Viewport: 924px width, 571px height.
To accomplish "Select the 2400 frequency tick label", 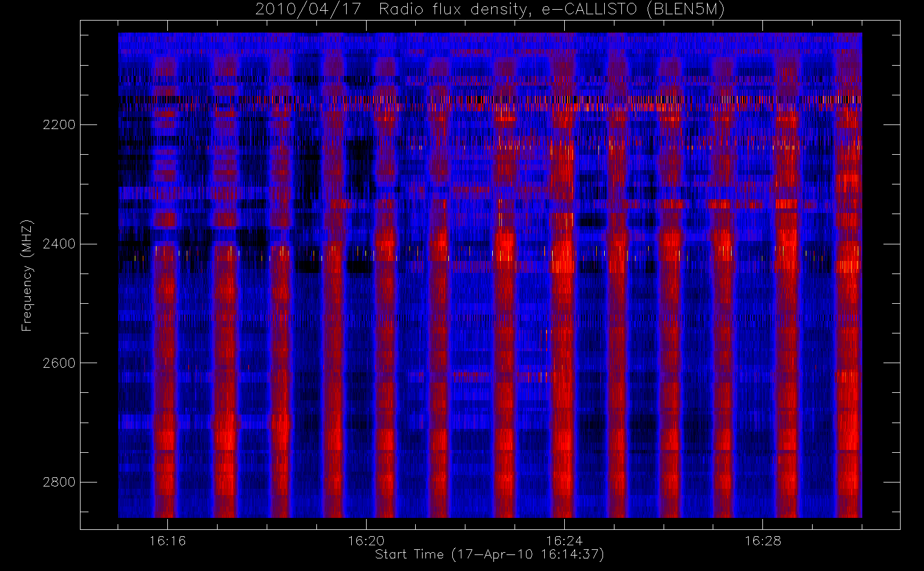I will click(x=59, y=244).
